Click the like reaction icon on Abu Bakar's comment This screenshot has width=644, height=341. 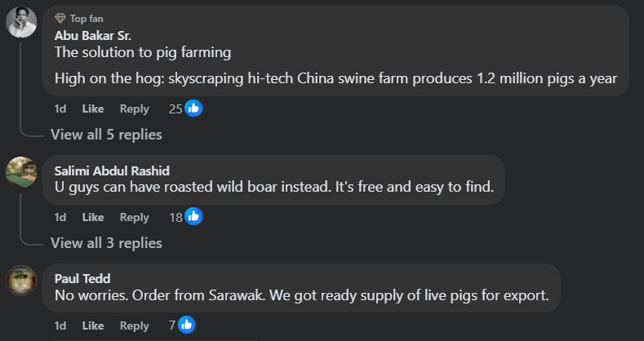193,108
